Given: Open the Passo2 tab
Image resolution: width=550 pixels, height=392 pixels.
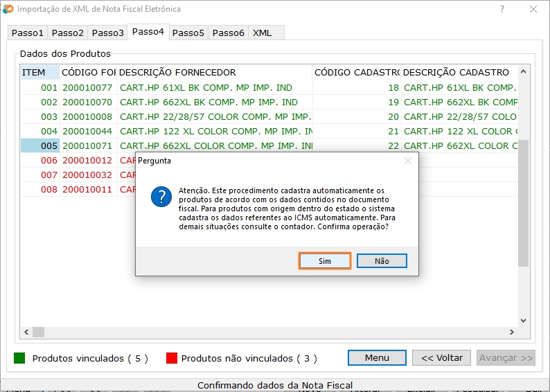Looking at the screenshot, I should 67,33.
